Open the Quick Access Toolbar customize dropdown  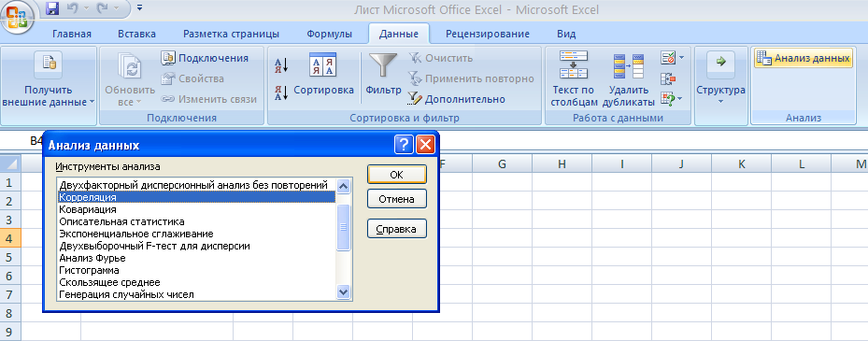tap(139, 8)
